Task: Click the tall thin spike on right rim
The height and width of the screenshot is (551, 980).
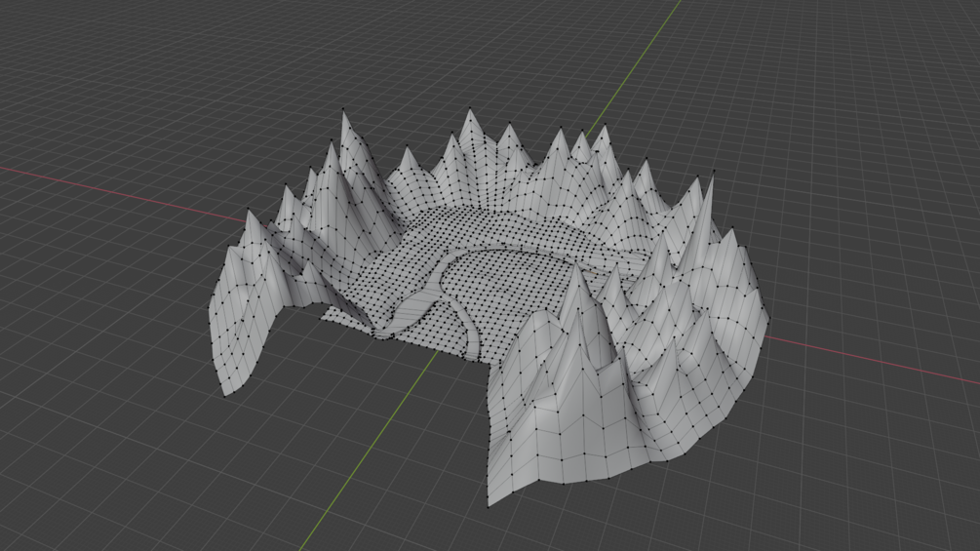Action: (x=703, y=221)
